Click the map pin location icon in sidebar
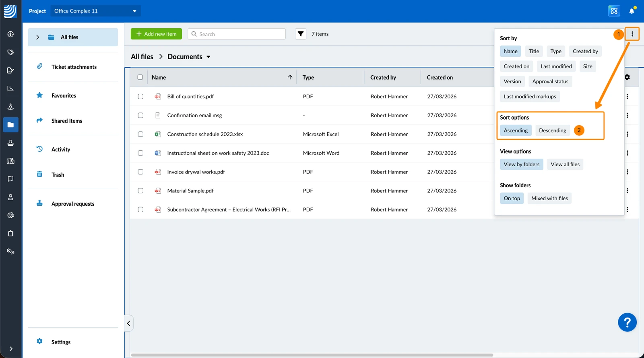Viewport: 644px width, 358px height. pyautogui.click(x=10, y=107)
